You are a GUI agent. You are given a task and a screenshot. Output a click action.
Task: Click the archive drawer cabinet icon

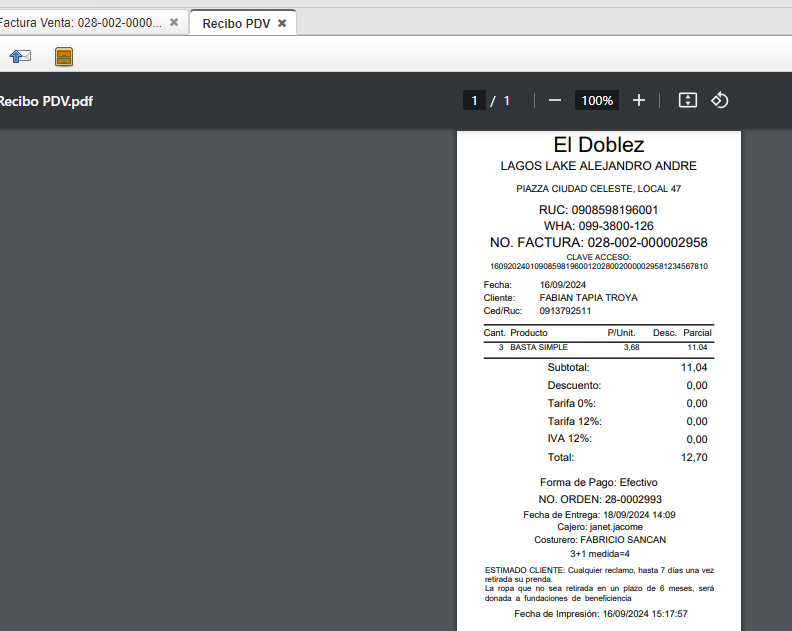click(x=64, y=57)
